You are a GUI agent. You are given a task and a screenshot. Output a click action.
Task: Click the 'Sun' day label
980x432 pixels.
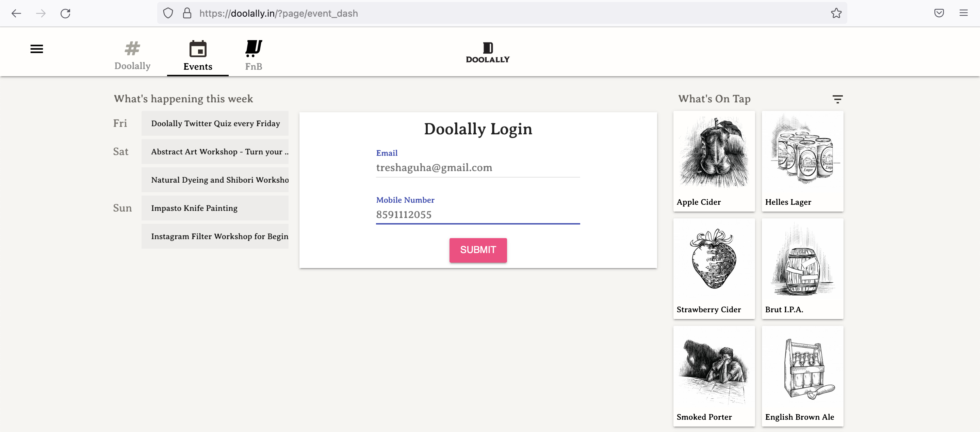(122, 208)
